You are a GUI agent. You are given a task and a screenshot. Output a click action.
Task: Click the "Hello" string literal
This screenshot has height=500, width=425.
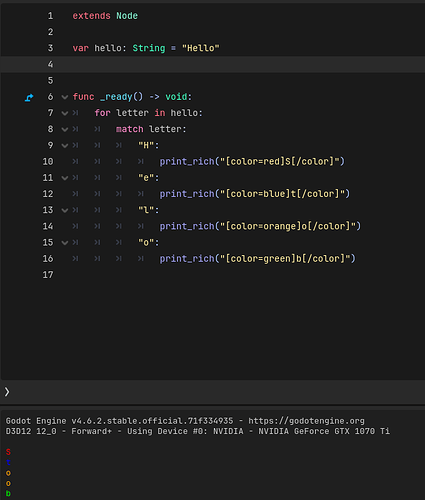[x=201, y=48]
